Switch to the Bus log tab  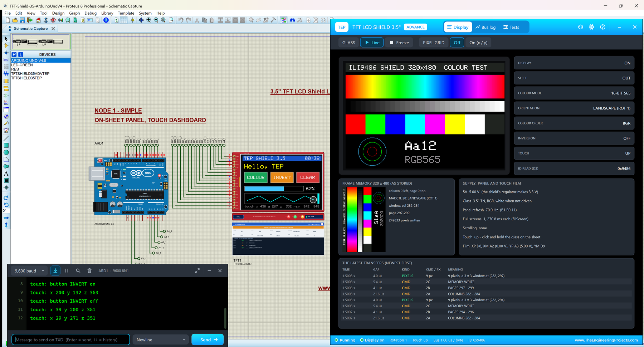click(x=486, y=27)
